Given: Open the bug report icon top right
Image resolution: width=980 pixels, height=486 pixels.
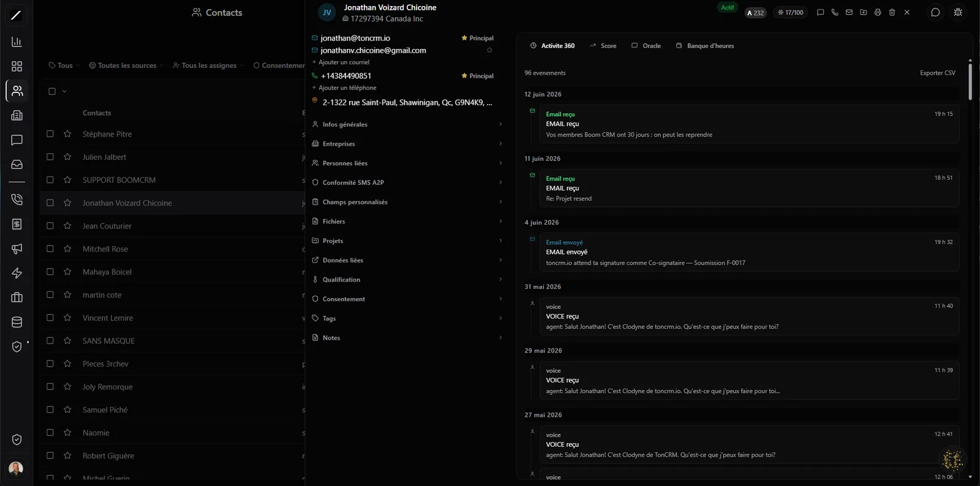Looking at the screenshot, I should [958, 12].
